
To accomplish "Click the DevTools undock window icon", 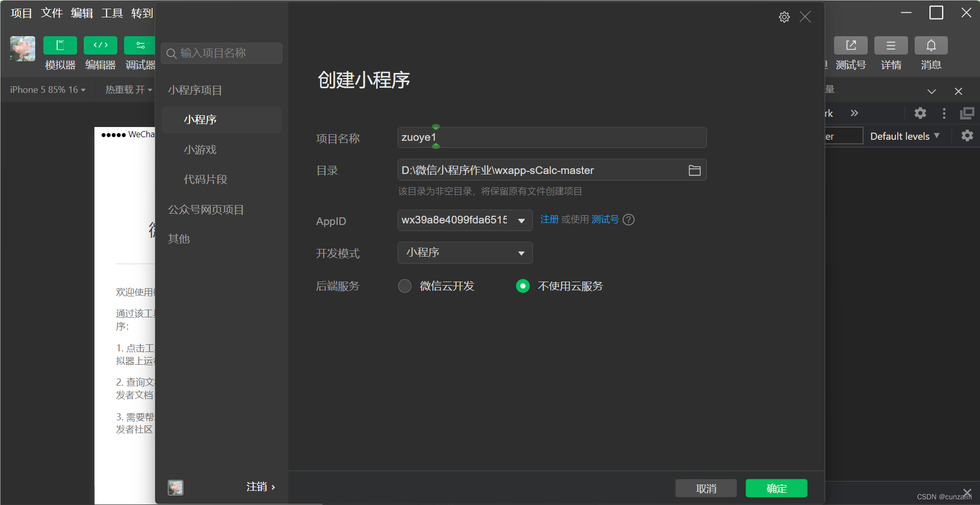I will pyautogui.click(x=967, y=113).
